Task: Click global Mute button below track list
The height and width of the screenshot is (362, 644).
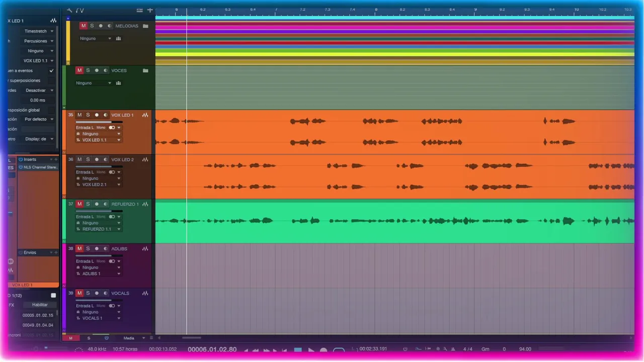Action: [x=70, y=338]
